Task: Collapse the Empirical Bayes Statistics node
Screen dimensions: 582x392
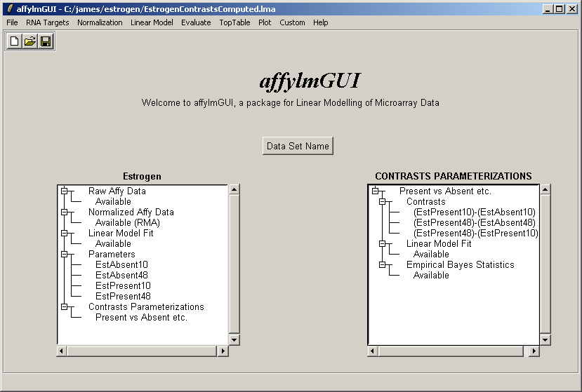Action: 383,264
